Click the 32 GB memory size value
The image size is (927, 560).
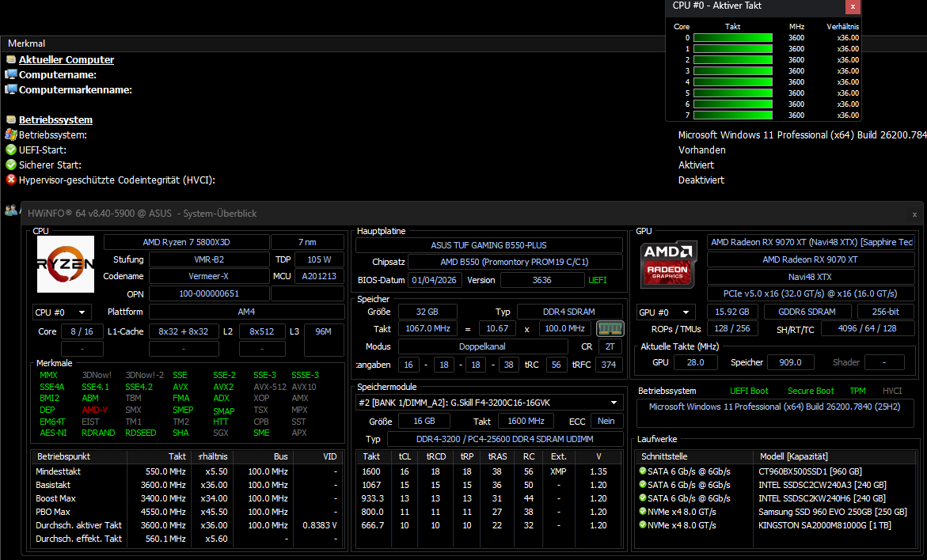pos(427,312)
